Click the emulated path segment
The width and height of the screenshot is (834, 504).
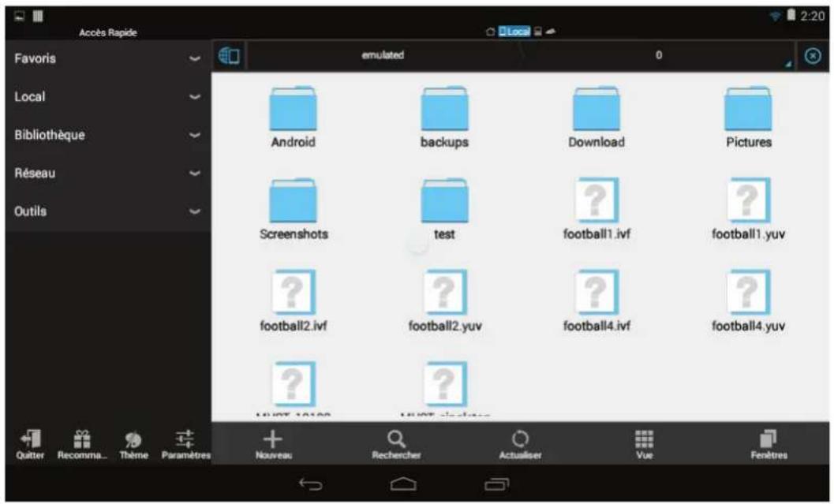pos(383,55)
